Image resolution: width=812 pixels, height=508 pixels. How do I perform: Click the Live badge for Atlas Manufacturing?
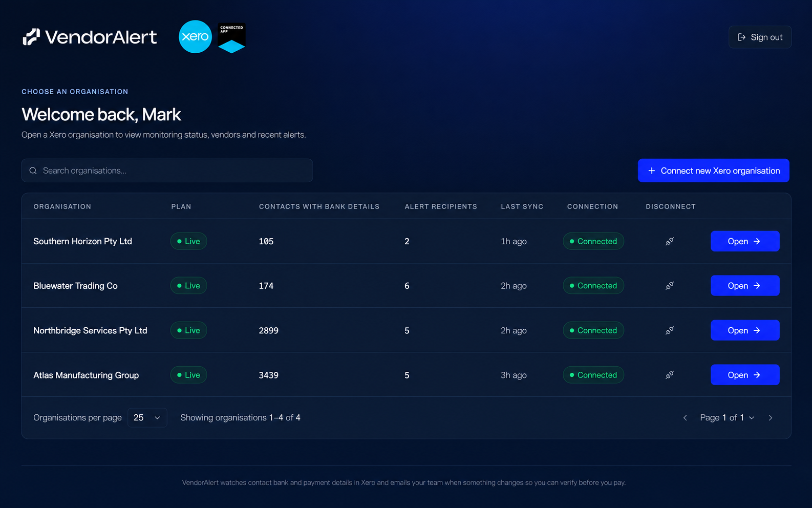[188, 375]
